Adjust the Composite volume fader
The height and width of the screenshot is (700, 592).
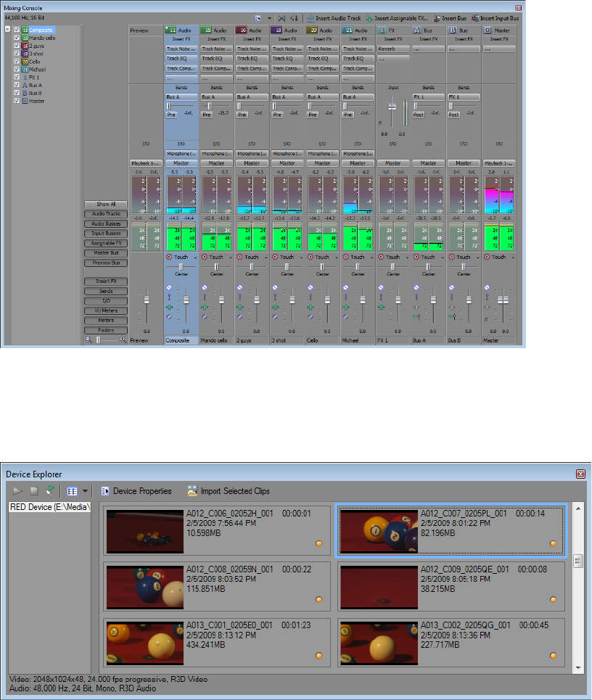tap(186, 300)
